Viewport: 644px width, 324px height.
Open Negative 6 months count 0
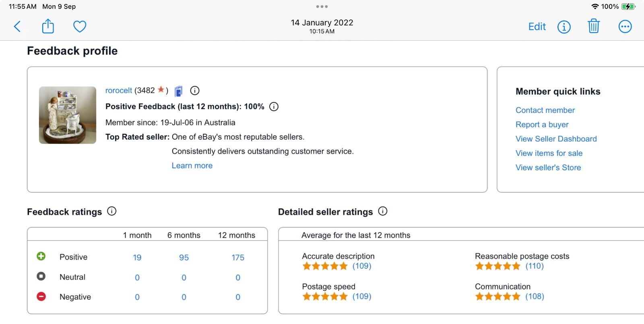coord(184,297)
